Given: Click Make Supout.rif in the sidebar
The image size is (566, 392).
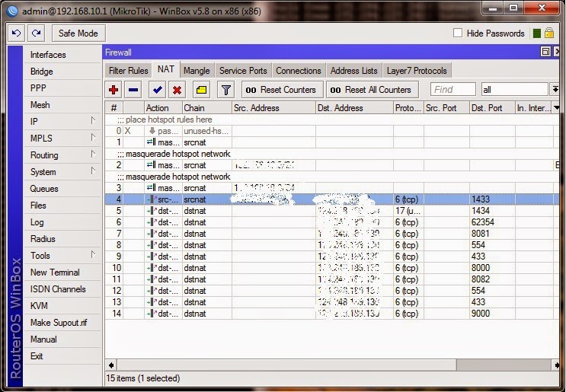Looking at the screenshot, I should point(62,323).
